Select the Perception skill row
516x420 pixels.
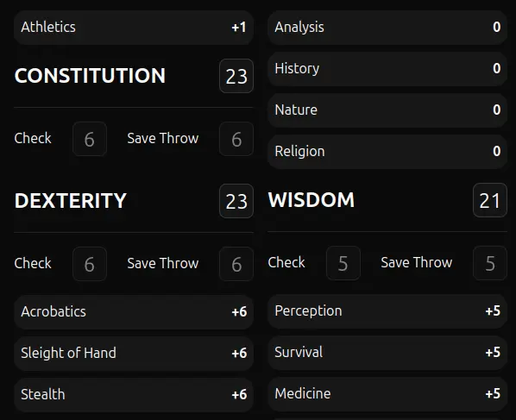(387, 311)
